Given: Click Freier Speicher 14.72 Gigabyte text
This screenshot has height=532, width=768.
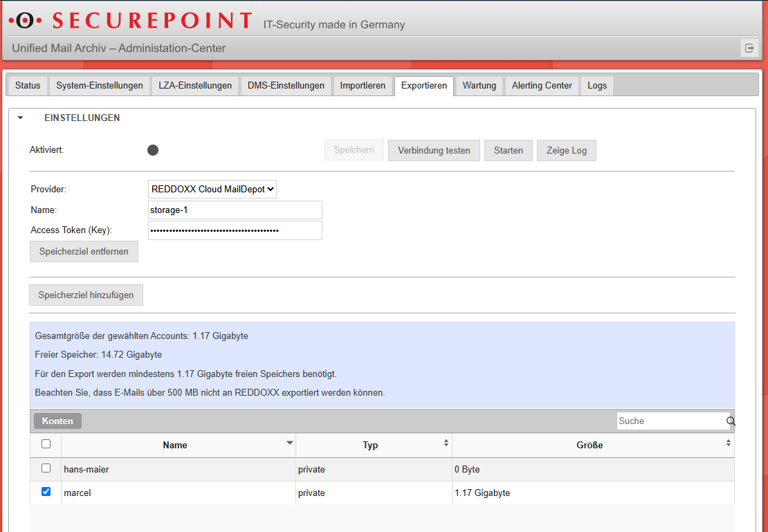Looking at the screenshot, I should coord(98,355).
